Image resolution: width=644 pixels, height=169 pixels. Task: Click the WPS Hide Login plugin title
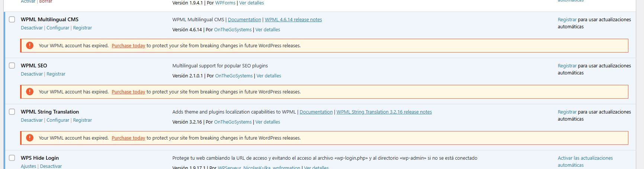tap(40, 158)
